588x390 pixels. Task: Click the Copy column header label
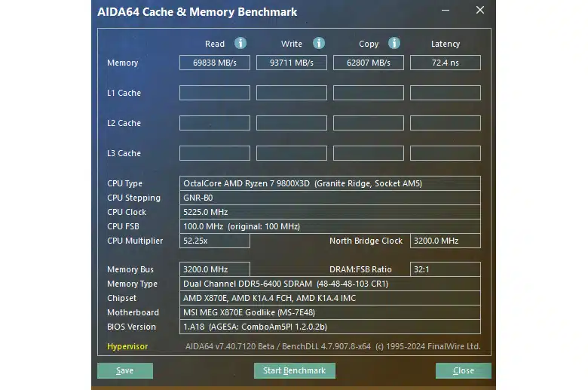[x=369, y=44]
